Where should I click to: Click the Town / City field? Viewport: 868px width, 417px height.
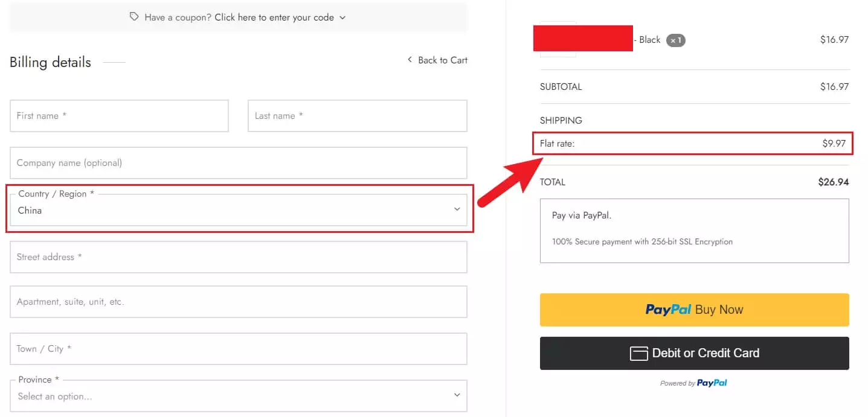point(239,349)
